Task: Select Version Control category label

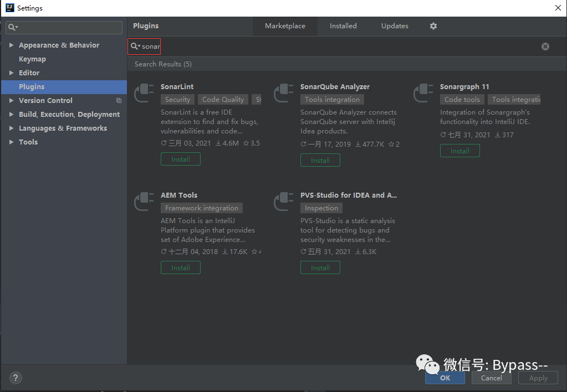Action: click(x=45, y=100)
